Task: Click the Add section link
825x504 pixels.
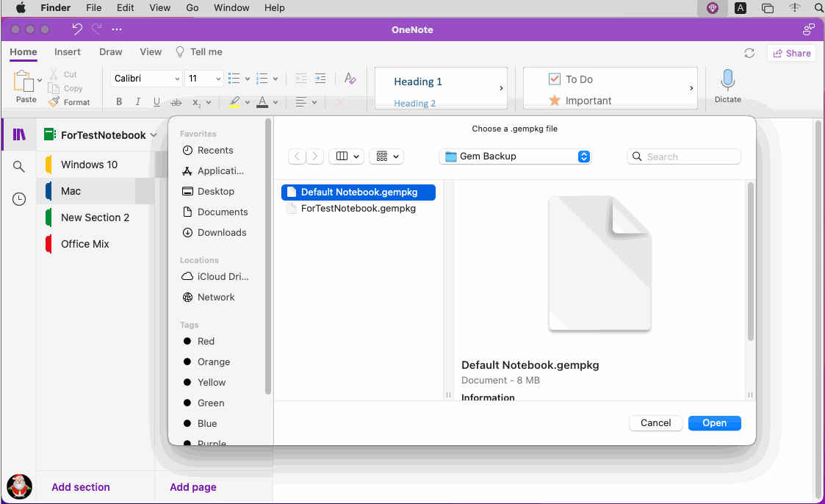Action: click(81, 487)
